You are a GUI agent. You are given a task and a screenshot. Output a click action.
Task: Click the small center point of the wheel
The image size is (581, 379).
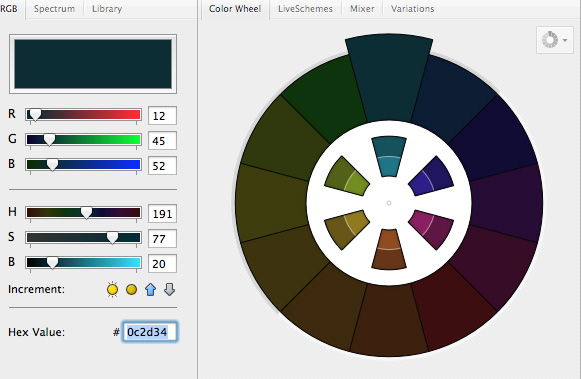pos(389,203)
